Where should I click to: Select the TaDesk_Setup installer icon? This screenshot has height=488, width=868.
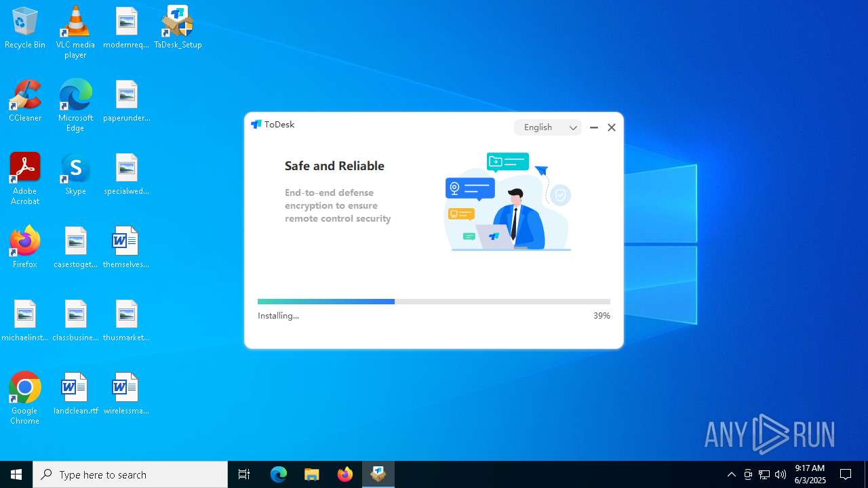point(178,28)
